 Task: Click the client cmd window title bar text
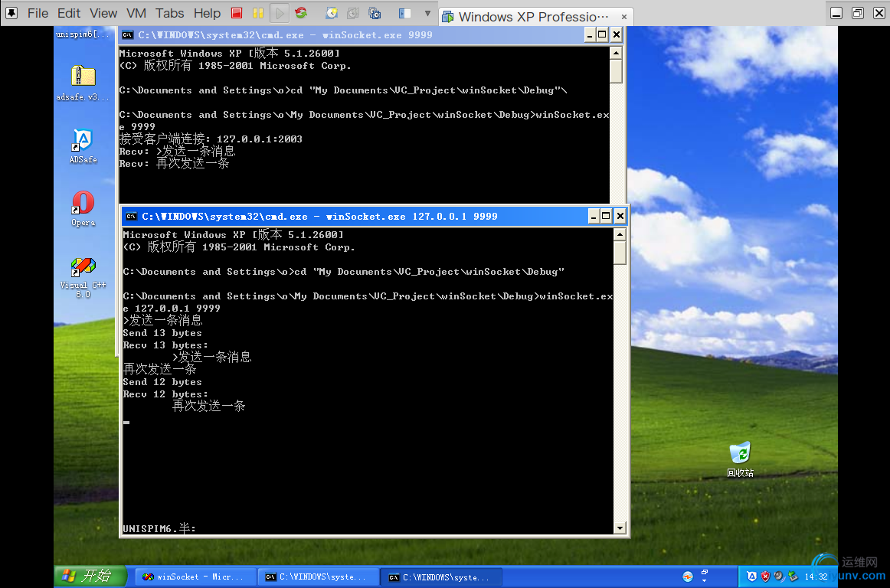click(319, 216)
